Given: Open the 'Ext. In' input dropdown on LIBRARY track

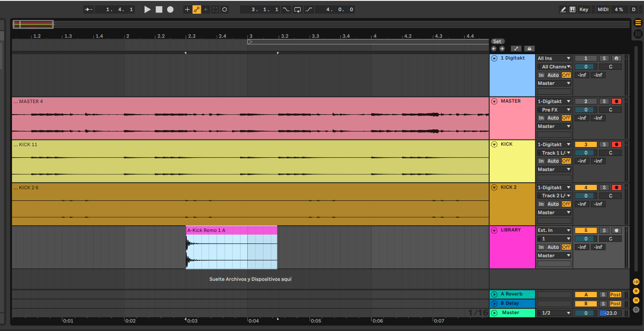Looking at the screenshot, I should (x=554, y=231).
